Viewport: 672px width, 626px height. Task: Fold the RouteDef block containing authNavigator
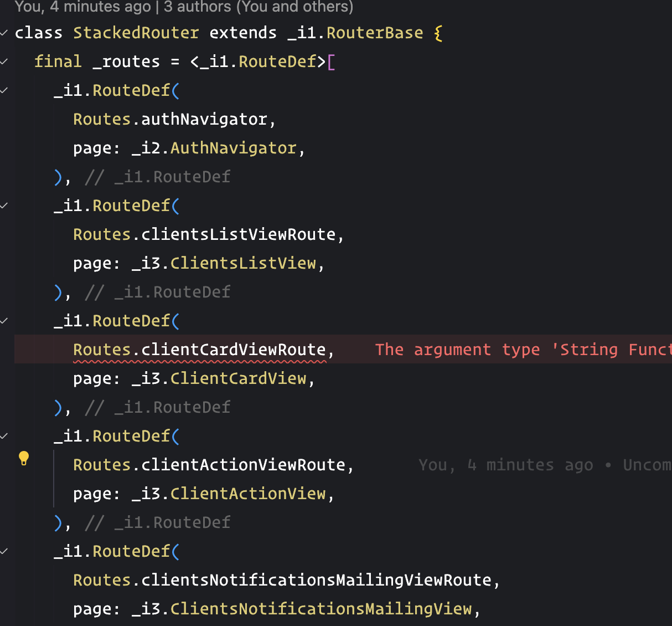tap(4, 90)
